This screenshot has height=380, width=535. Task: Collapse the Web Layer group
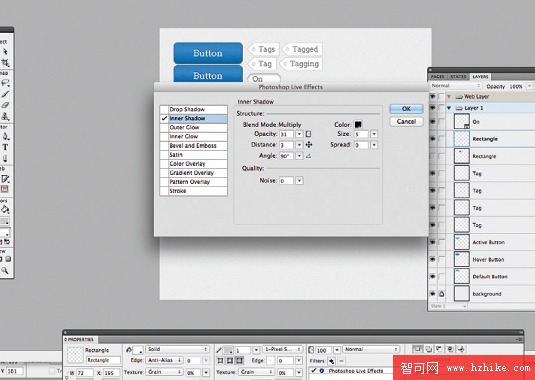point(449,97)
